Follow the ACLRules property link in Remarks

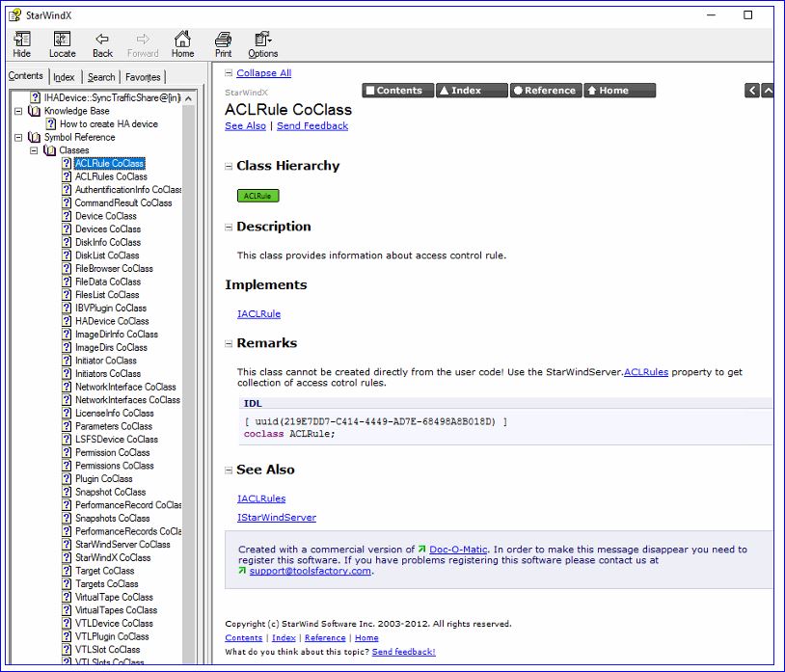point(646,372)
